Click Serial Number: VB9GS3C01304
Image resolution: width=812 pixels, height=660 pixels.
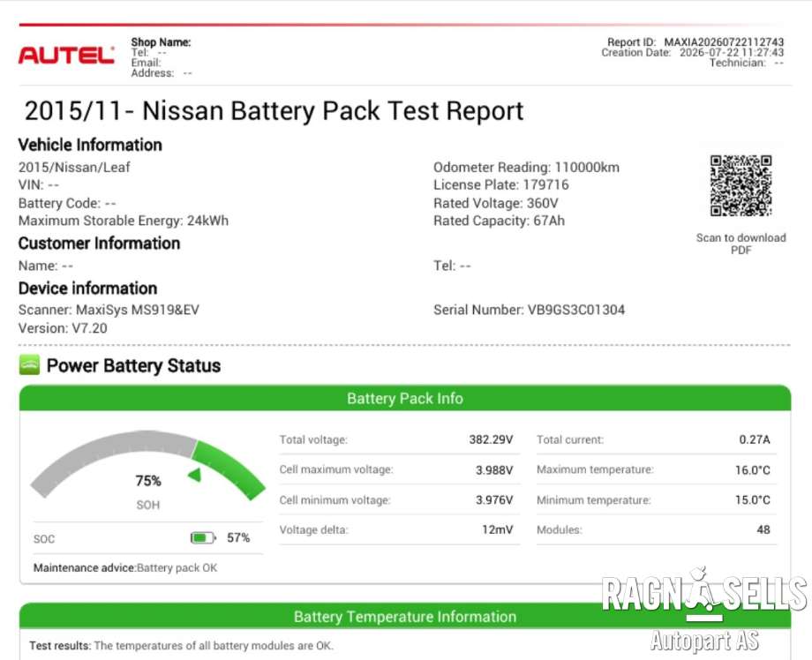pos(530,310)
